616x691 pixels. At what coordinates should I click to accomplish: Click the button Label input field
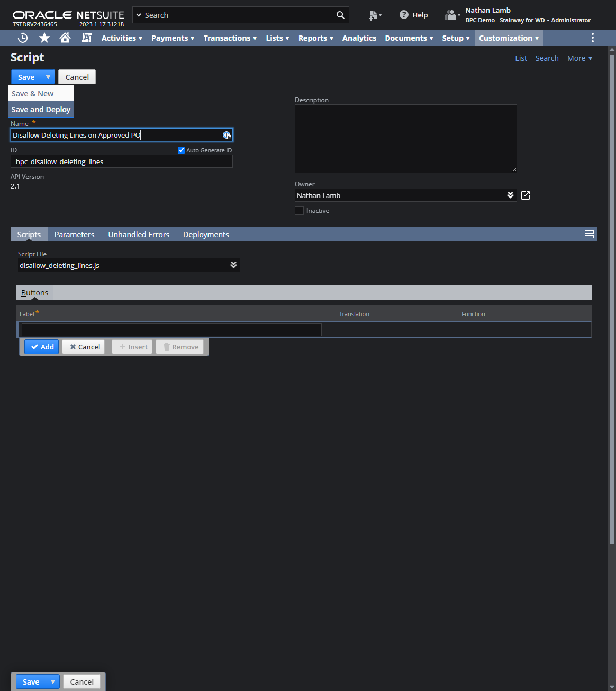click(x=171, y=329)
